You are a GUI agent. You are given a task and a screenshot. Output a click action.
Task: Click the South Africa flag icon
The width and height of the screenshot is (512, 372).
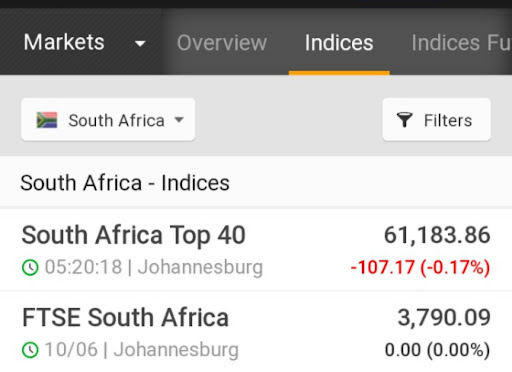click(x=47, y=120)
